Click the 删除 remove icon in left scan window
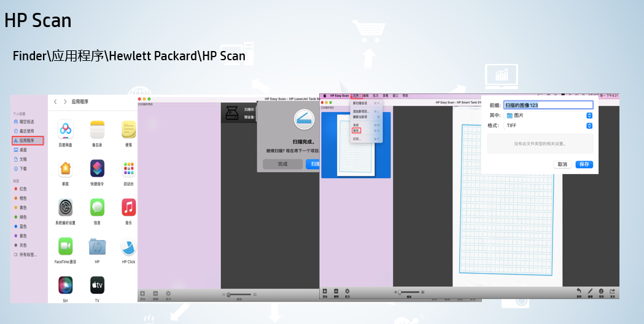The image size is (644, 324). pyautogui.click(x=155, y=294)
